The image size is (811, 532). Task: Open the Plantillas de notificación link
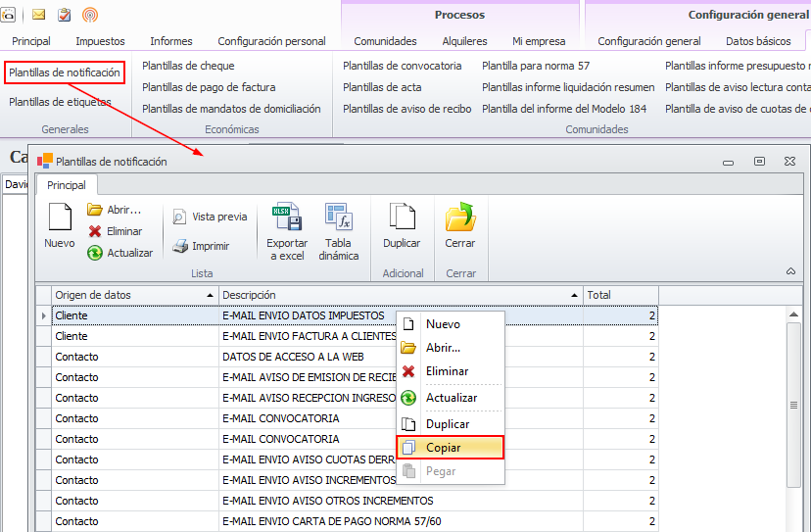tap(65, 73)
